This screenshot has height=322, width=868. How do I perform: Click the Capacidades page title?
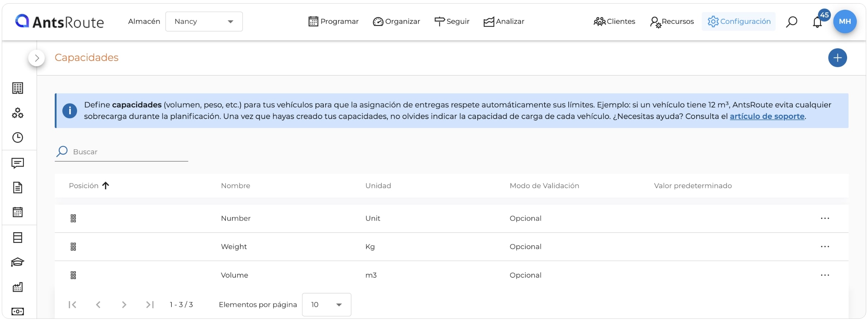click(x=86, y=58)
